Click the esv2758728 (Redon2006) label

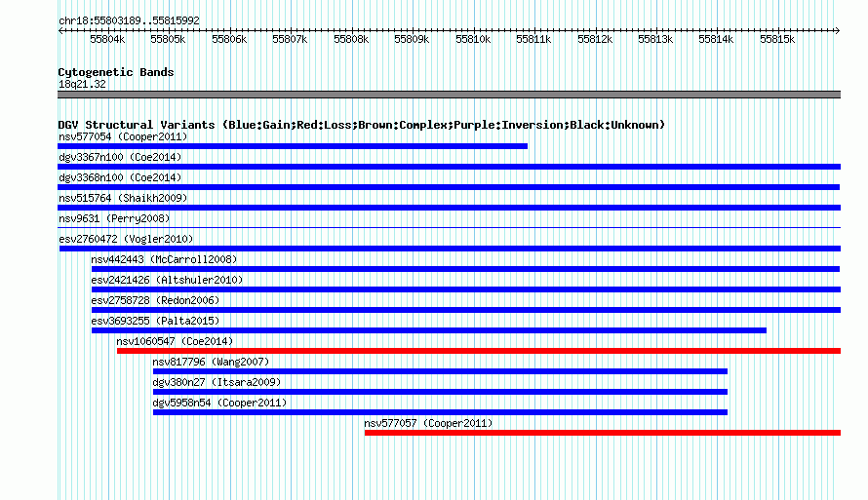pyautogui.click(x=155, y=300)
